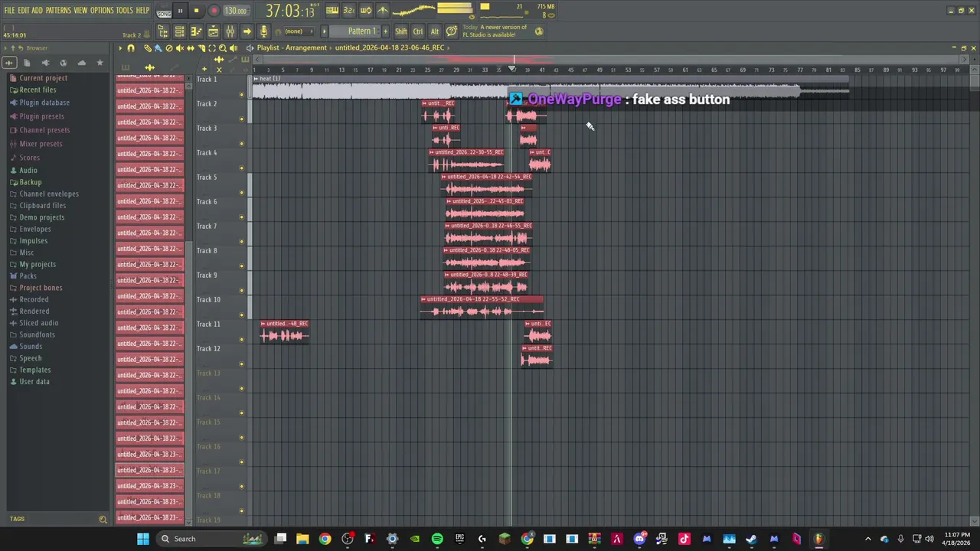Select the Slice tool in playlist
This screenshot has width=980, height=551.
coord(201,47)
